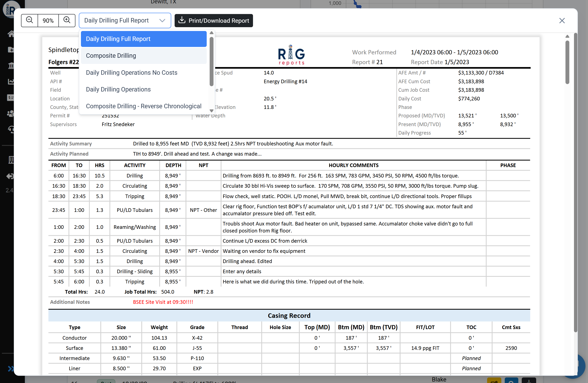Viewport: 588px width, 383px height.
Task: Open the bank building sidebar icon
Action: (11, 66)
